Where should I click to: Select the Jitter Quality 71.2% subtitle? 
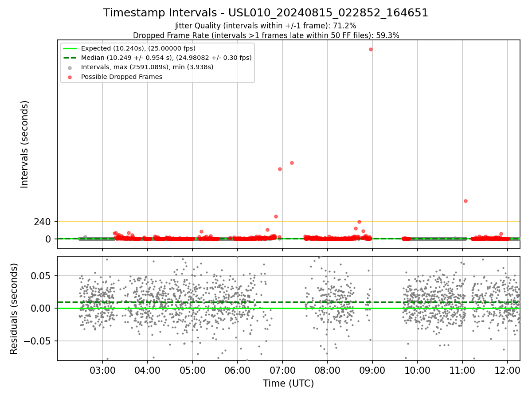[266, 26]
